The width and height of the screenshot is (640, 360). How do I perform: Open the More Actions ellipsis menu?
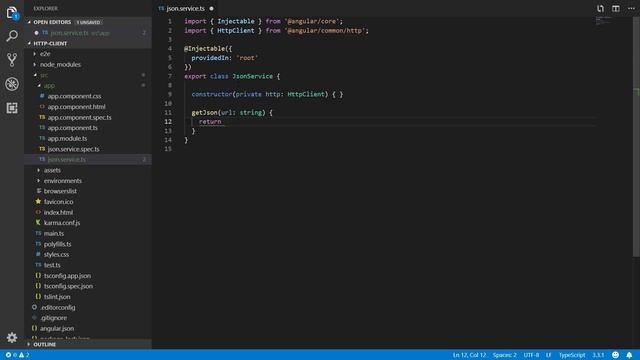tap(631, 8)
